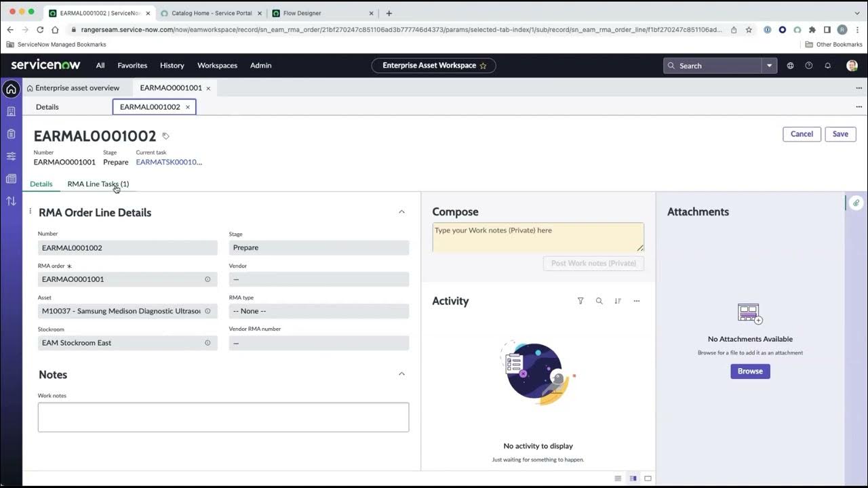The image size is (868, 488).
Task: Click the Vendor RMA number field
Action: coord(319,343)
